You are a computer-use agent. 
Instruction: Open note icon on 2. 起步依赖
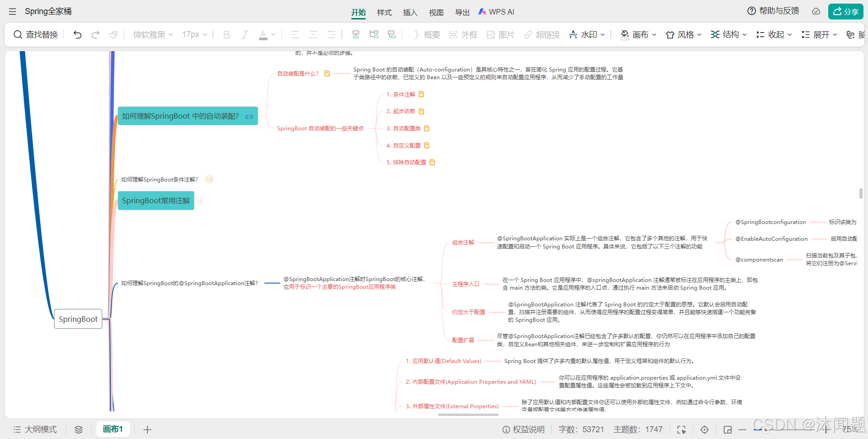(421, 111)
